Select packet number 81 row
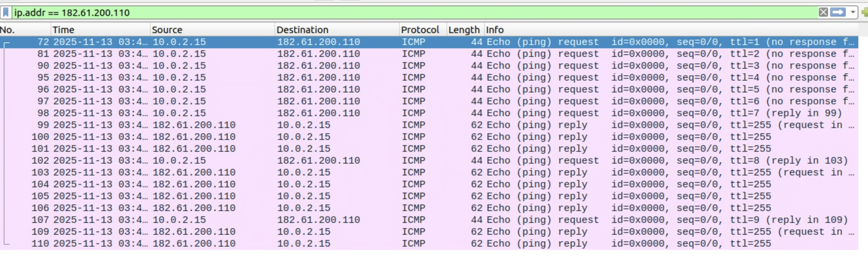Screen dimensions: 868x260 (395, 54)
